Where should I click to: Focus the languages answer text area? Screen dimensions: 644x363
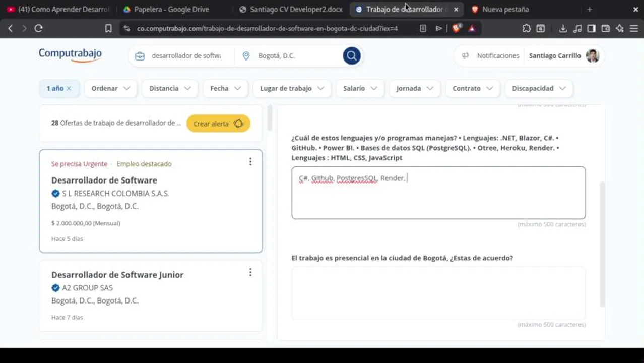click(x=438, y=193)
